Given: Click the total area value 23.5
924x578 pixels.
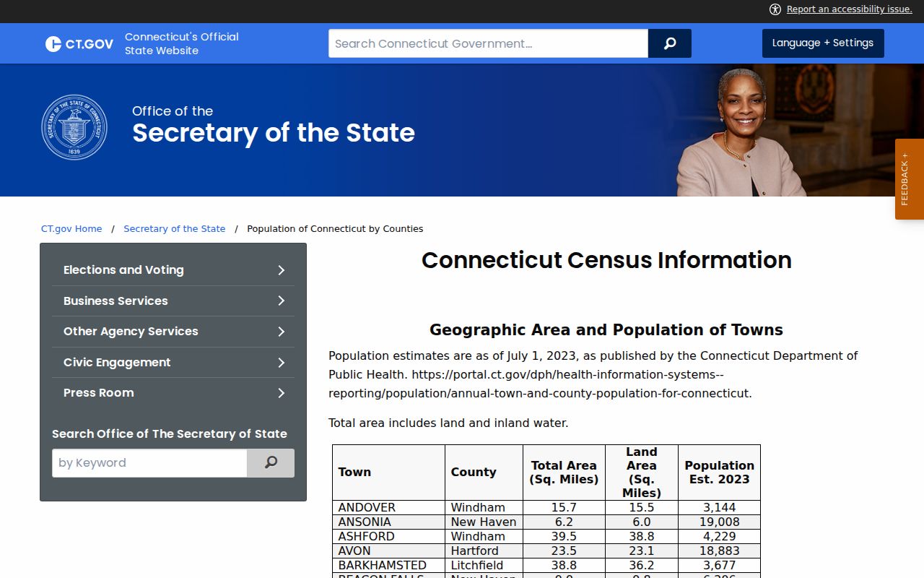Looking at the screenshot, I should point(564,551).
